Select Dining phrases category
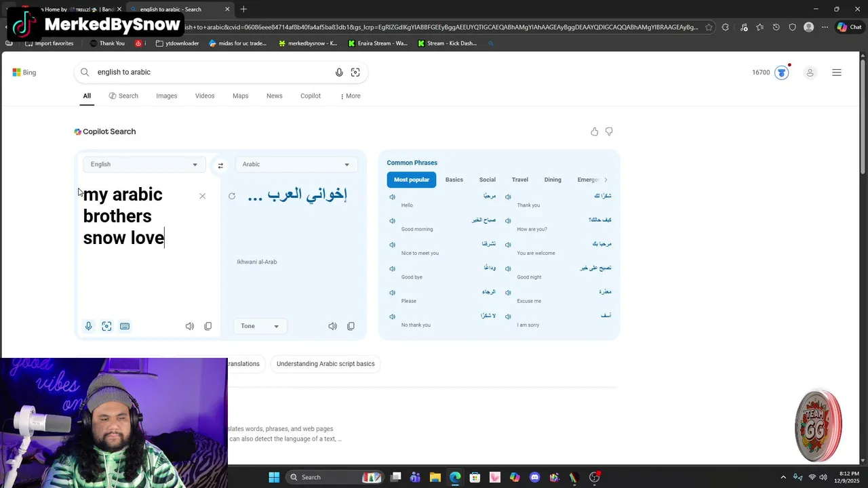 coord(553,180)
